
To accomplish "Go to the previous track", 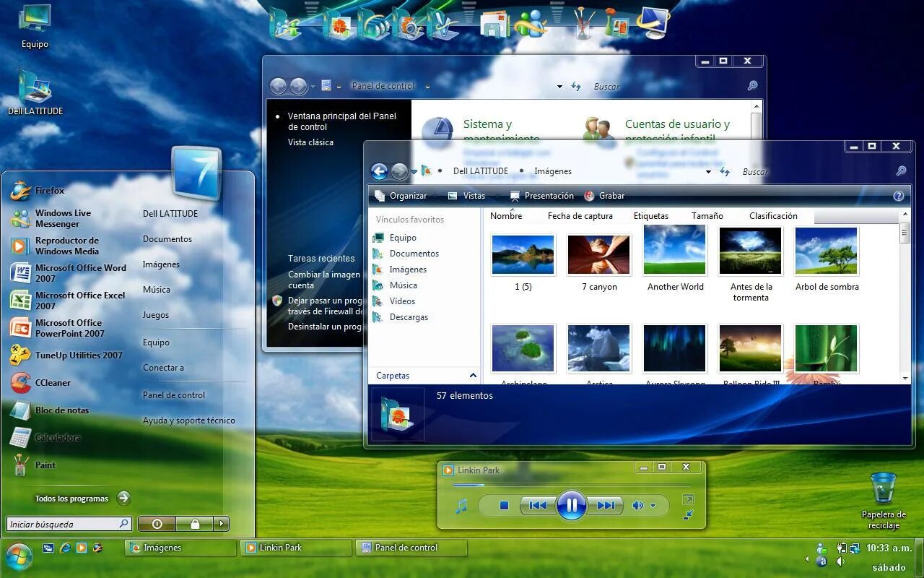I will (x=537, y=506).
